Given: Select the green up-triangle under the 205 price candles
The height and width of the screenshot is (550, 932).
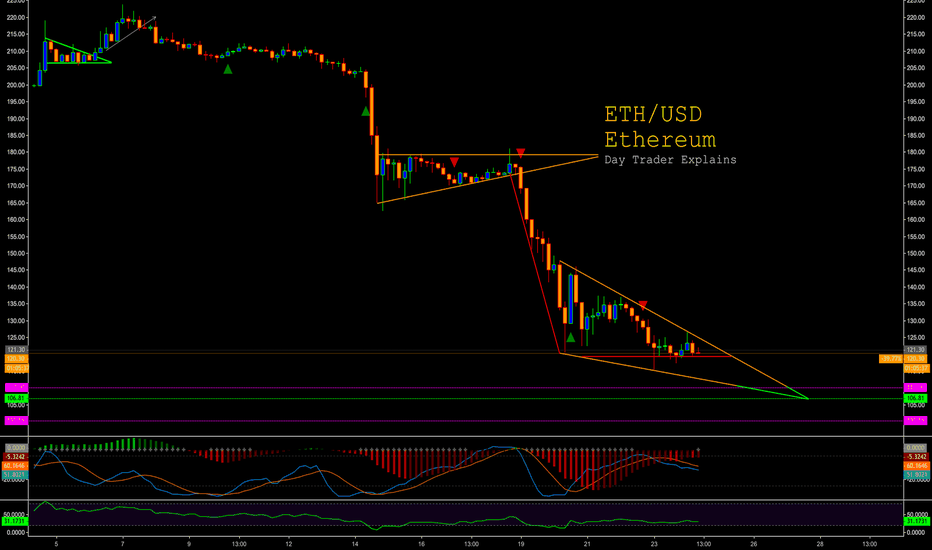Looking at the screenshot, I should tap(228, 69).
